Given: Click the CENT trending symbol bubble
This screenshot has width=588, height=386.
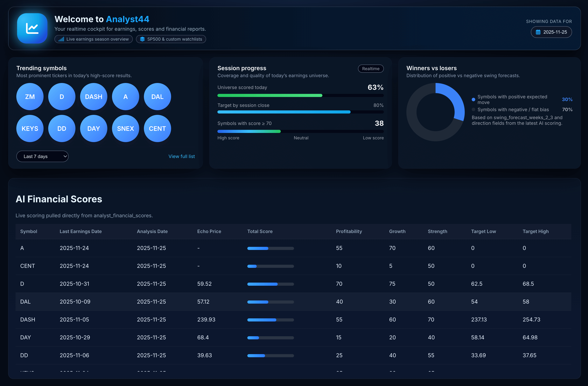Looking at the screenshot, I should tap(157, 128).
